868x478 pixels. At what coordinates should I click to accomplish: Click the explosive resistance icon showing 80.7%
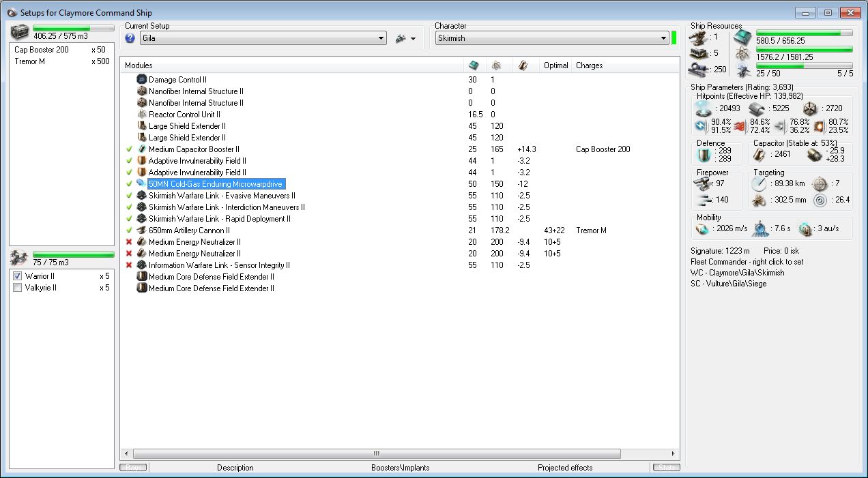(x=819, y=125)
